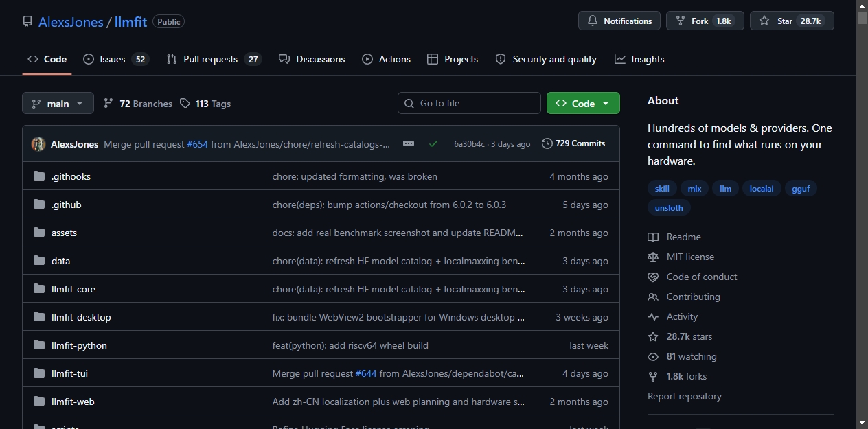View the 729 Commits history
This screenshot has height=429, width=868.
[x=573, y=143]
